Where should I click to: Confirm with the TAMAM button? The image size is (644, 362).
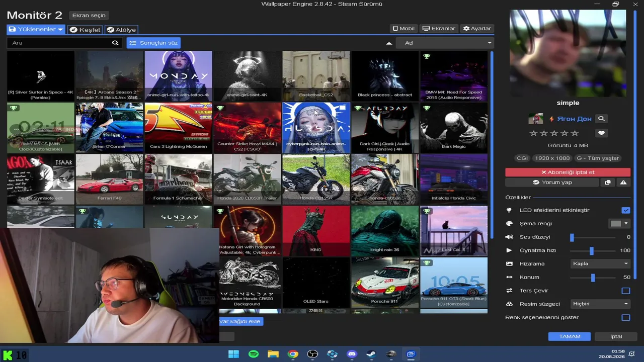coord(570,336)
